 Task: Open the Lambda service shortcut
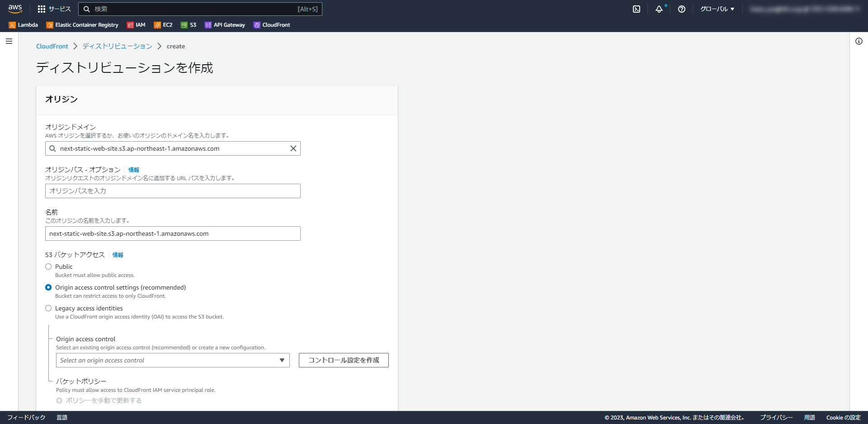(x=23, y=25)
